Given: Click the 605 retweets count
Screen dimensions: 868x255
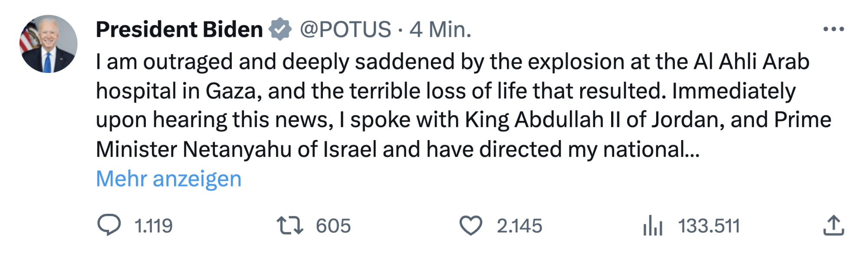Looking at the screenshot, I should click(333, 226).
